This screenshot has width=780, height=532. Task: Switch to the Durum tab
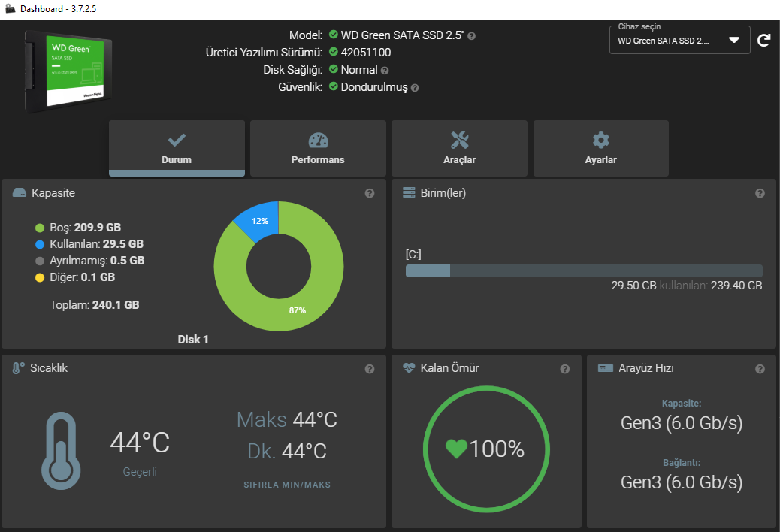(177, 148)
